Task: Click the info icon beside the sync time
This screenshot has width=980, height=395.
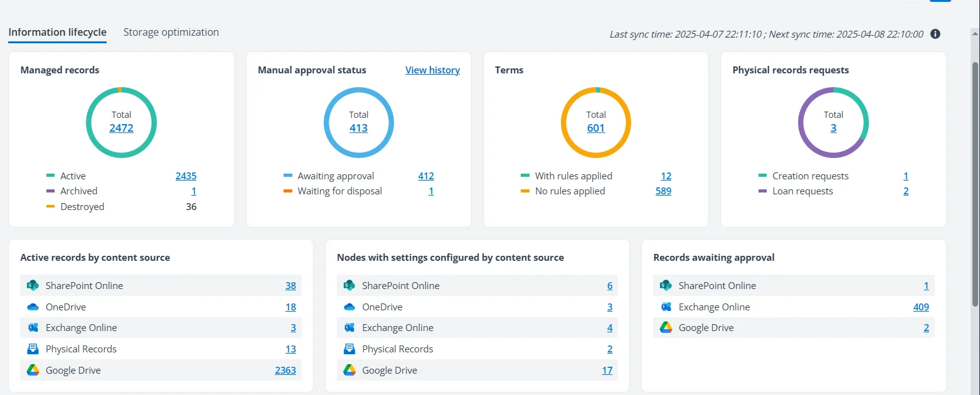Action: [935, 34]
